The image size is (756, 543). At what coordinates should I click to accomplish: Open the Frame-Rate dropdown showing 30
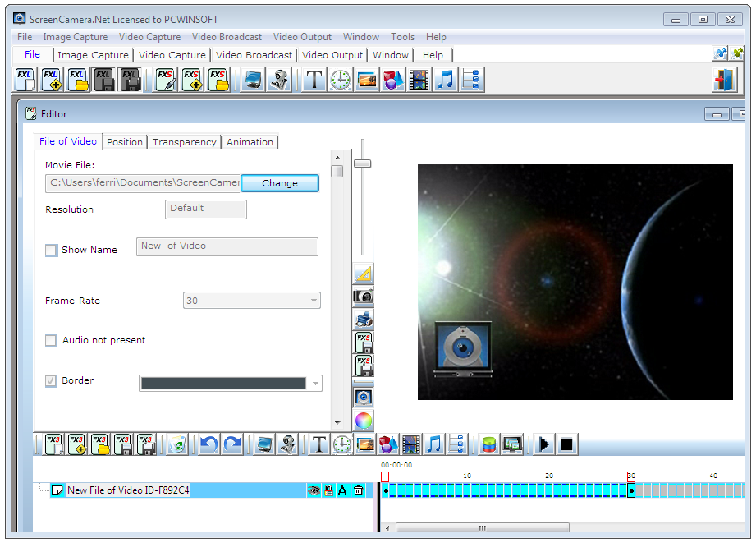click(252, 301)
